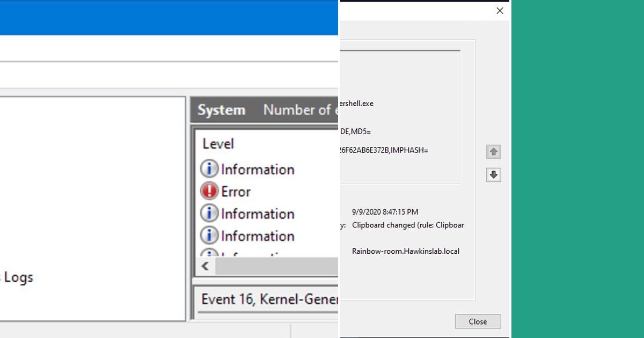This screenshot has width=644, height=338.
Task: Click the up arrow for previous event
Action: [494, 152]
